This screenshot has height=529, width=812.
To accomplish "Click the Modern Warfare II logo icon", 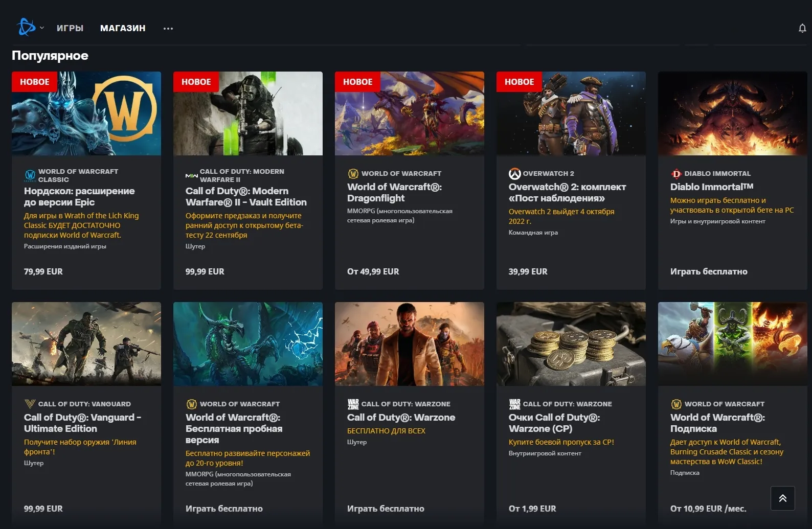I will 191,175.
